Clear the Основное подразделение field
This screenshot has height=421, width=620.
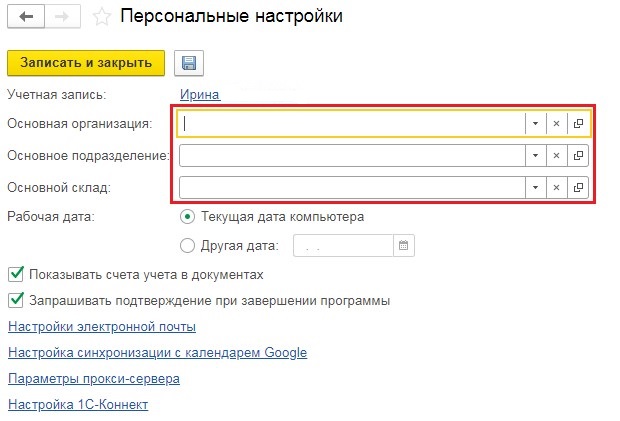click(556, 156)
